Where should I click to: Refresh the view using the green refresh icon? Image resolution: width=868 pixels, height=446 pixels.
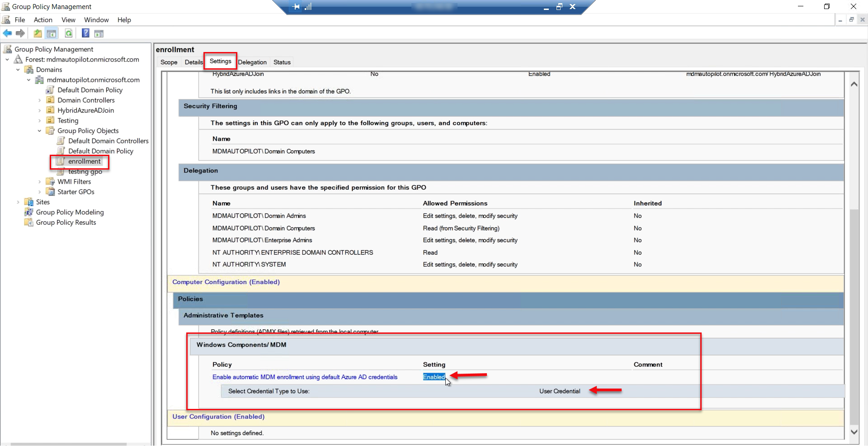(68, 33)
